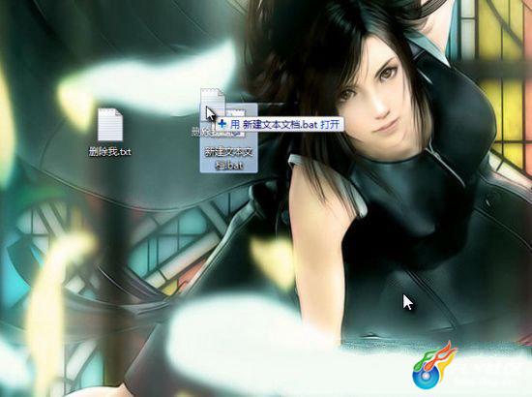Image resolution: width=532 pixels, height=397 pixels.
Task: Click the white arrow cursor over black vest
Action: 407,302
